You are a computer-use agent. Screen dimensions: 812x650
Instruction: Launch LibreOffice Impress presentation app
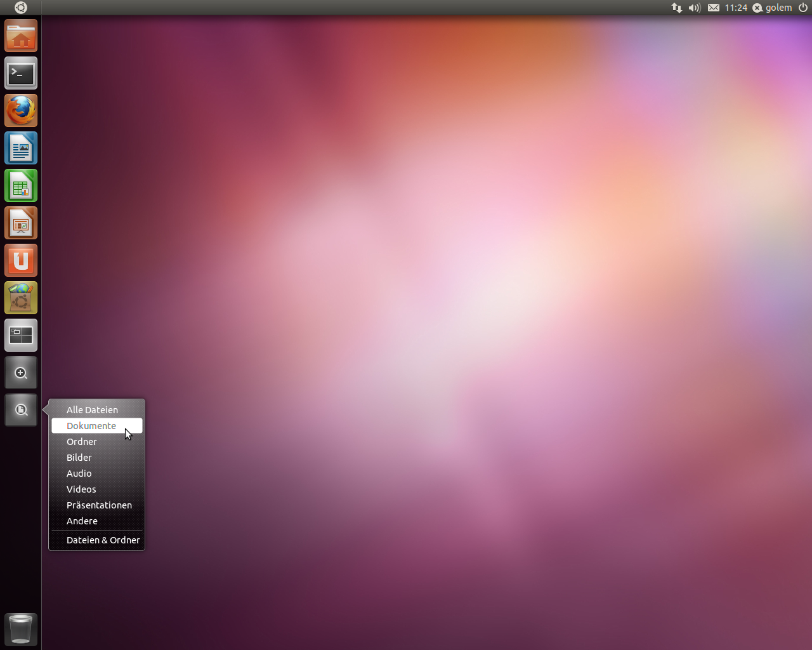21,223
